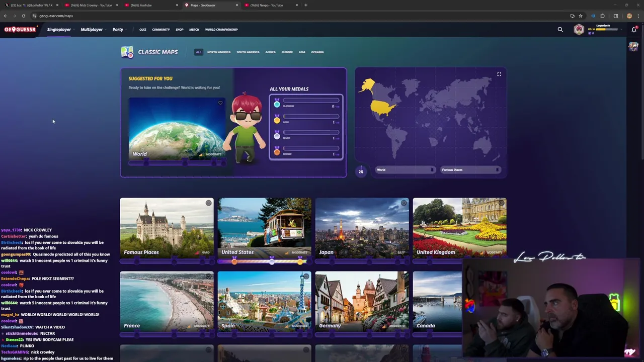Viewport: 644px width, 362px height.
Task: Open the browser extensions puzzle icon
Action: point(602,16)
